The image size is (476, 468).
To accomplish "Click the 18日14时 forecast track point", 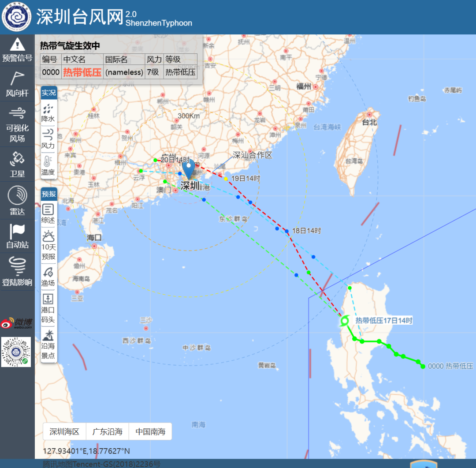I will click(x=286, y=231).
